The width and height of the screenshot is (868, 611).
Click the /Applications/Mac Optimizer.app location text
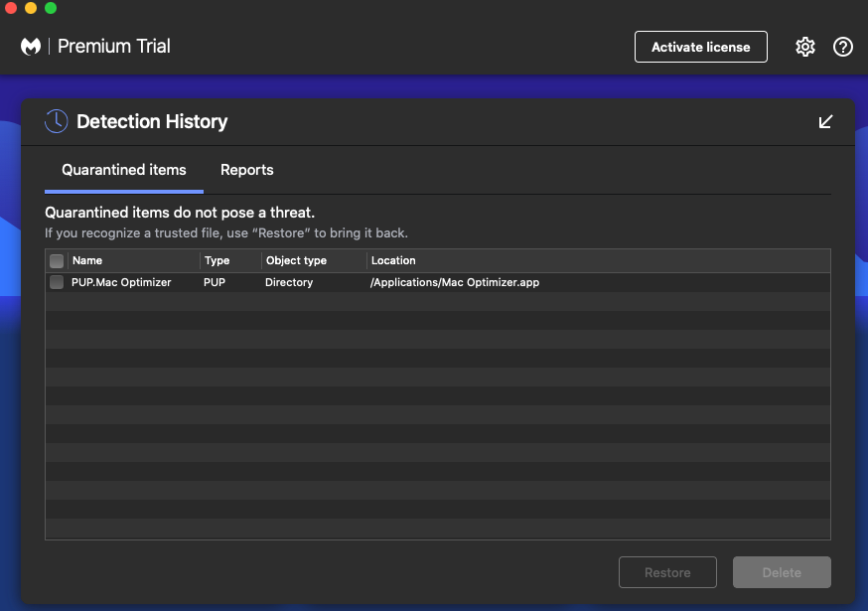455,282
